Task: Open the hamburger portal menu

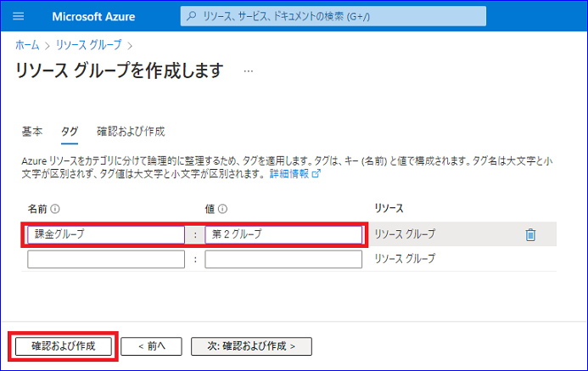Action: point(18,16)
